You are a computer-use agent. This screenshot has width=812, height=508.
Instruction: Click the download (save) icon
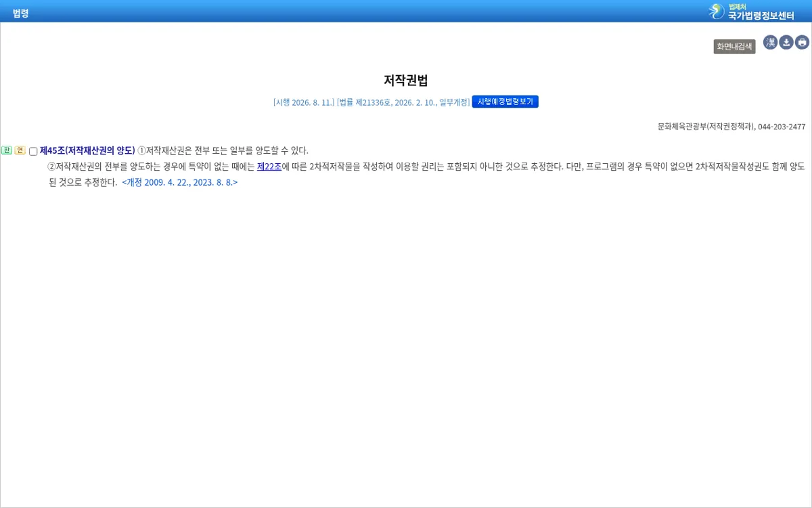coord(786,43)
